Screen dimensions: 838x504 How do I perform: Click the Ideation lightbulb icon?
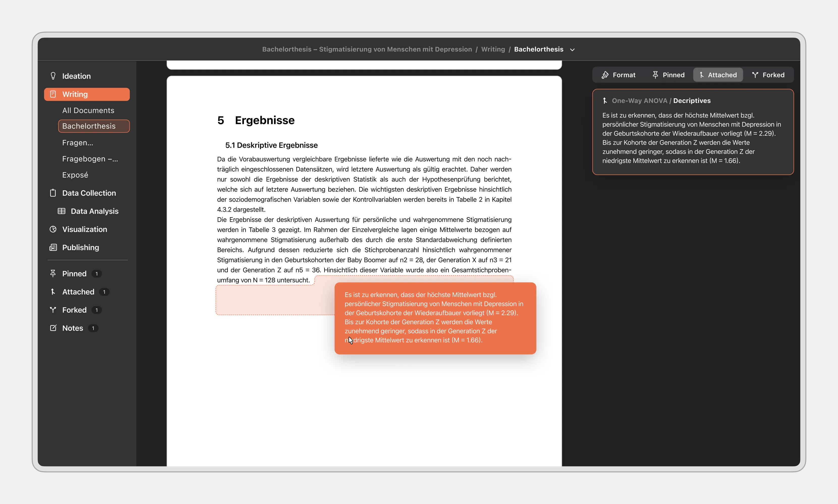point(53,76)
